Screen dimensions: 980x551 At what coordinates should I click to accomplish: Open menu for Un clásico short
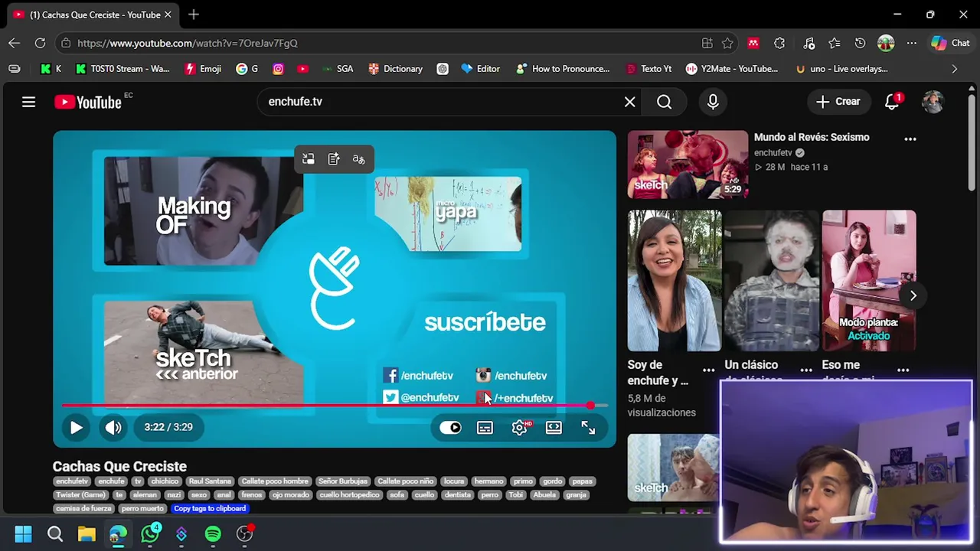[806, 370]
